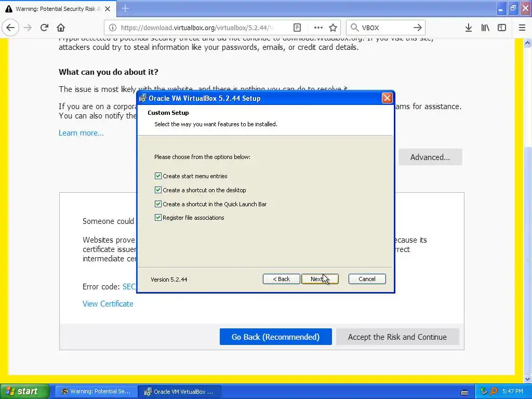This screenshot has height=399, width=532.
Task: Toggle the Firefox sidebar icon
Action: pos(502,28)
